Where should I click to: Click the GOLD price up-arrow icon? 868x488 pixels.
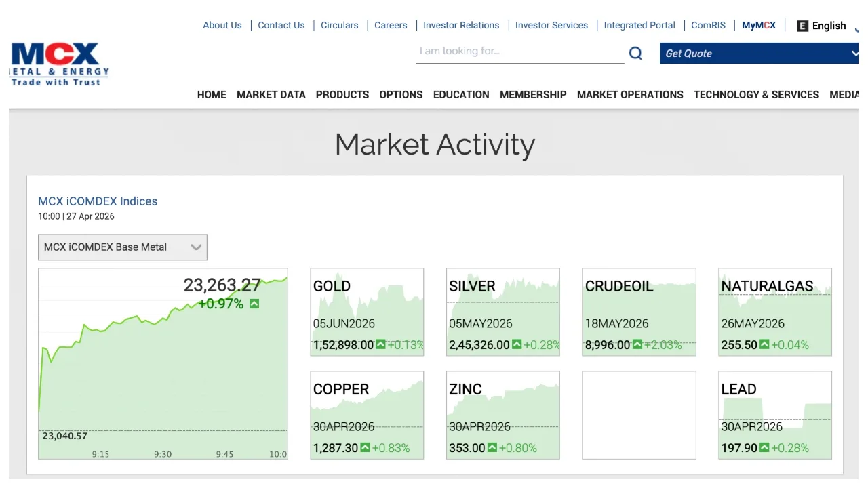[380, 345]
